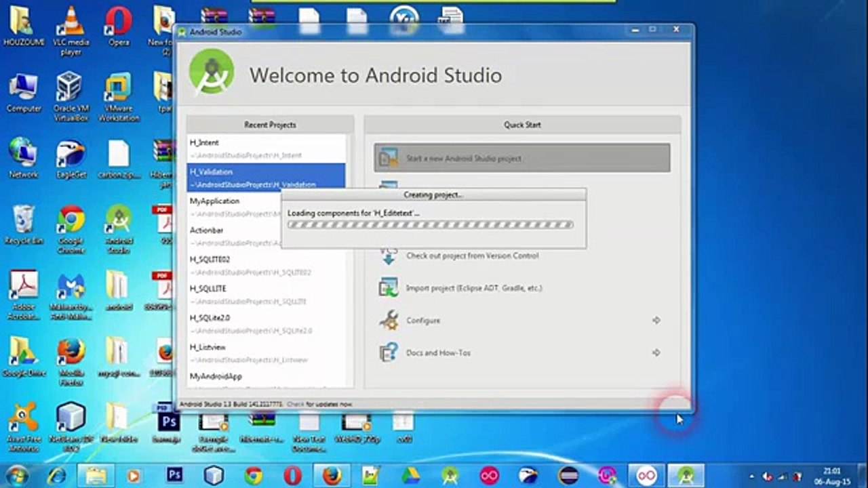
Task: Click Opera icon in the taskbar
Action: 293,476
